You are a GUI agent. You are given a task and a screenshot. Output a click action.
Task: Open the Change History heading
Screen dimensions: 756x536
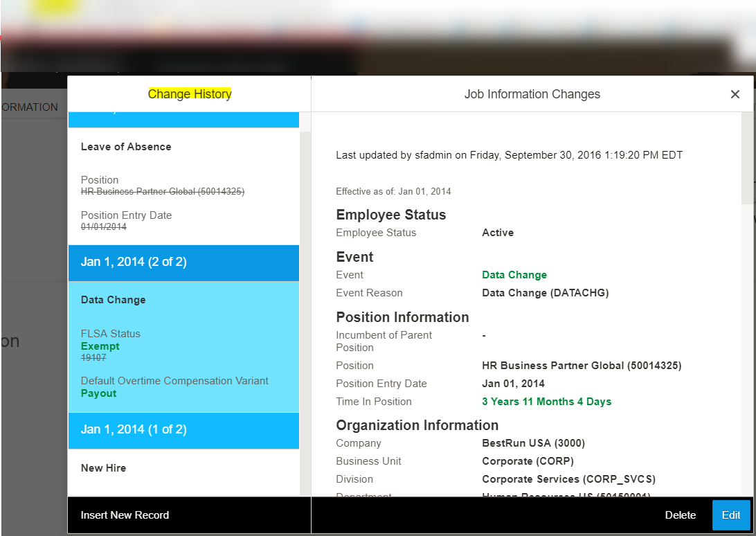pos(190,94)
